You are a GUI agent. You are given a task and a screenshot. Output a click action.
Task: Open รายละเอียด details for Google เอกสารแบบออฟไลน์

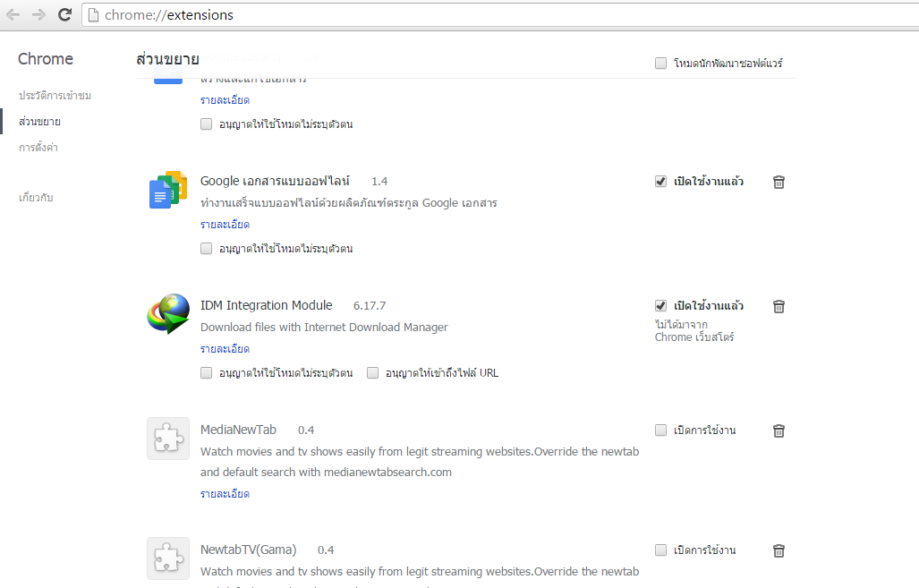click(x=225, y=225)
